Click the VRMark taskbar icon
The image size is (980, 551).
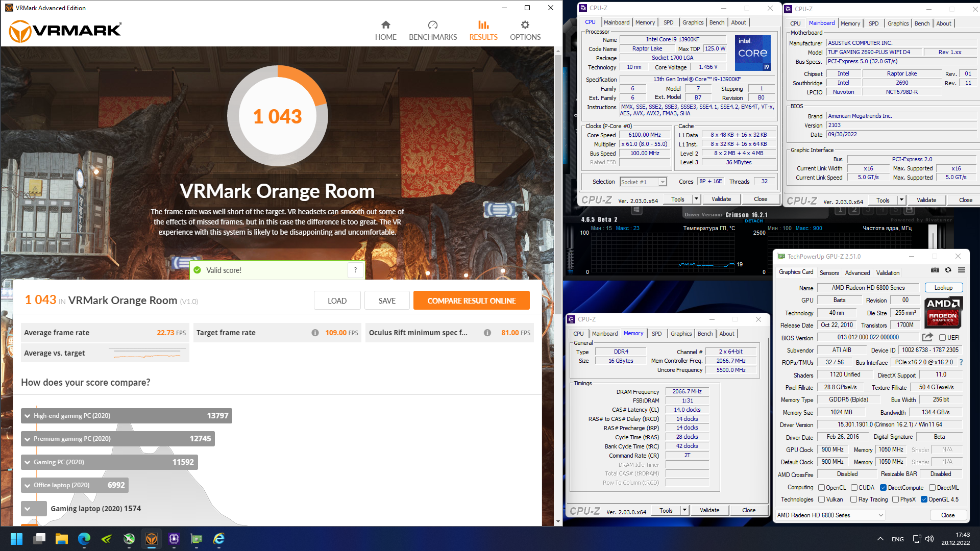point(152,539)
